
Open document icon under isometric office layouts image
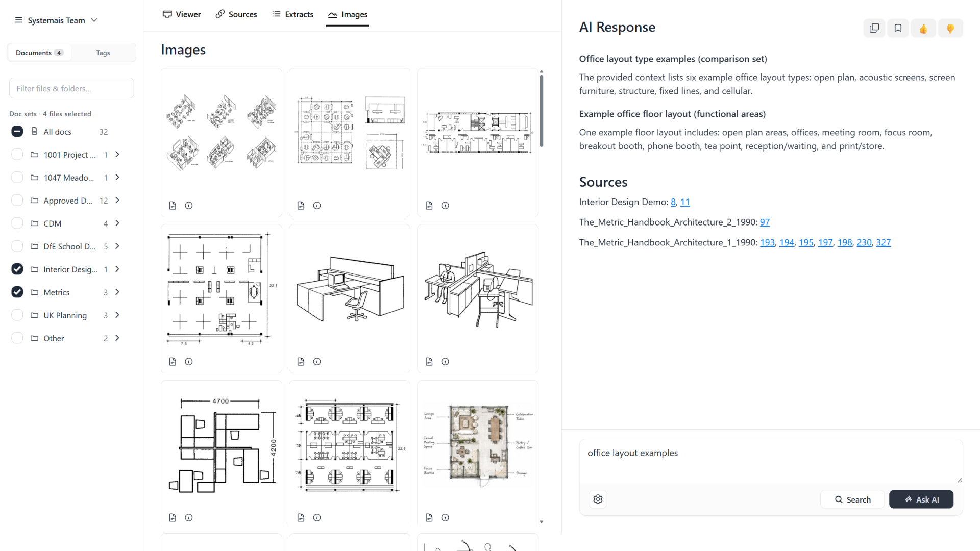tap(173, 206)
